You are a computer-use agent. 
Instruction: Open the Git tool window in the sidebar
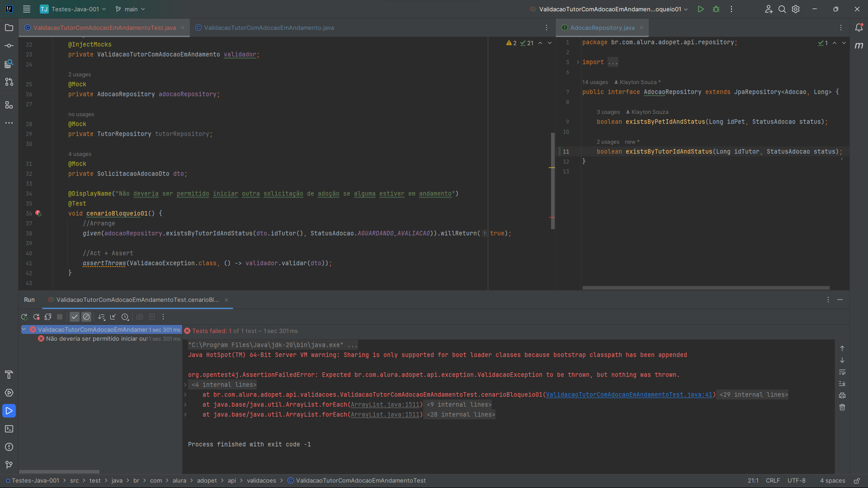[x=9, y=465]
